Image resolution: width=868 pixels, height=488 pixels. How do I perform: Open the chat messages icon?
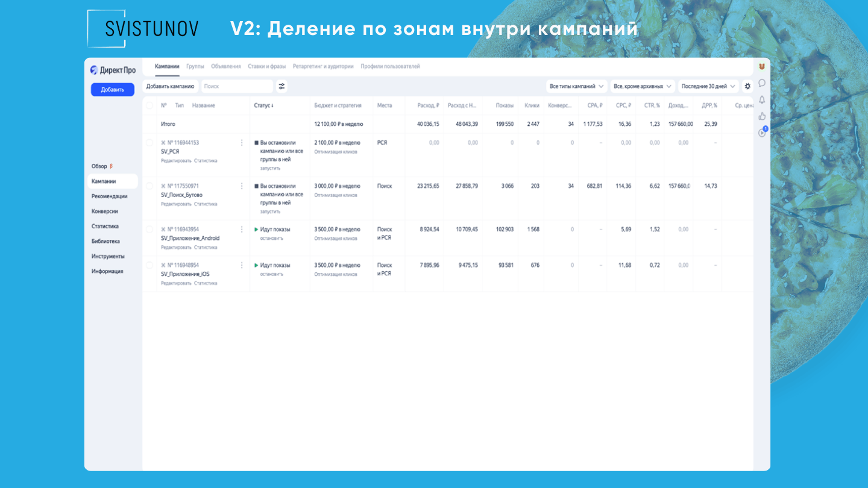coord(762,83)
